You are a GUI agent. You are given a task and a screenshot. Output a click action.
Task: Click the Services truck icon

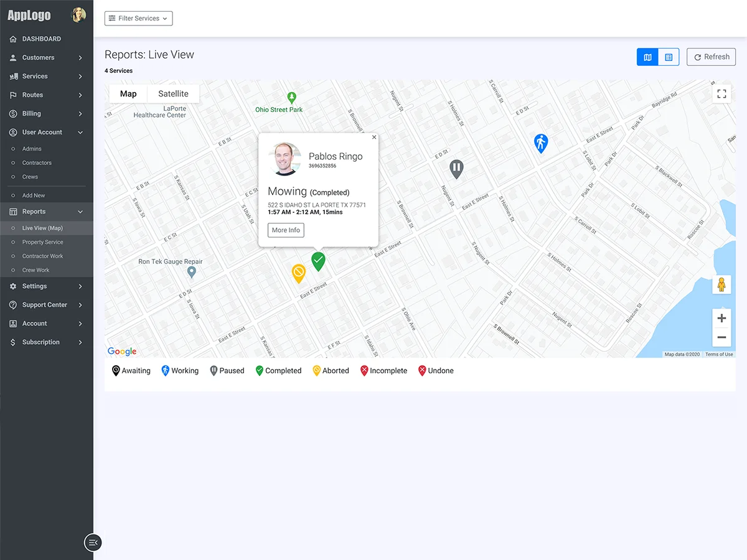(13, 77)
